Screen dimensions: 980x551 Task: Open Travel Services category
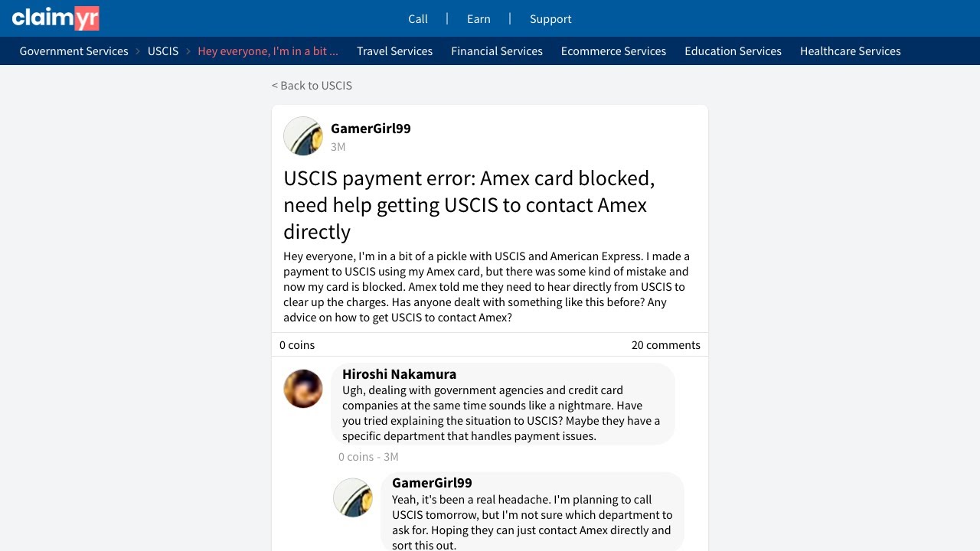tap(394, 51)
